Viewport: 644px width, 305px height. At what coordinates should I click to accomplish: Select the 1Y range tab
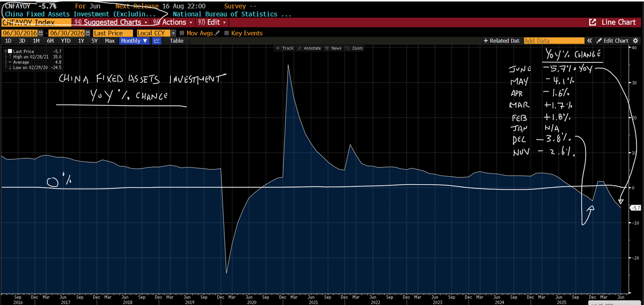point(80,41)
